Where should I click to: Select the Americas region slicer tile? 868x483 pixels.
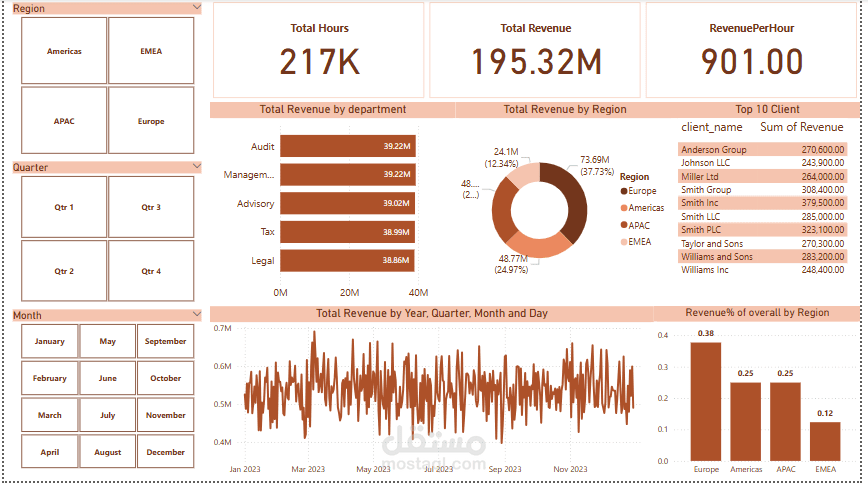[64, 51]
